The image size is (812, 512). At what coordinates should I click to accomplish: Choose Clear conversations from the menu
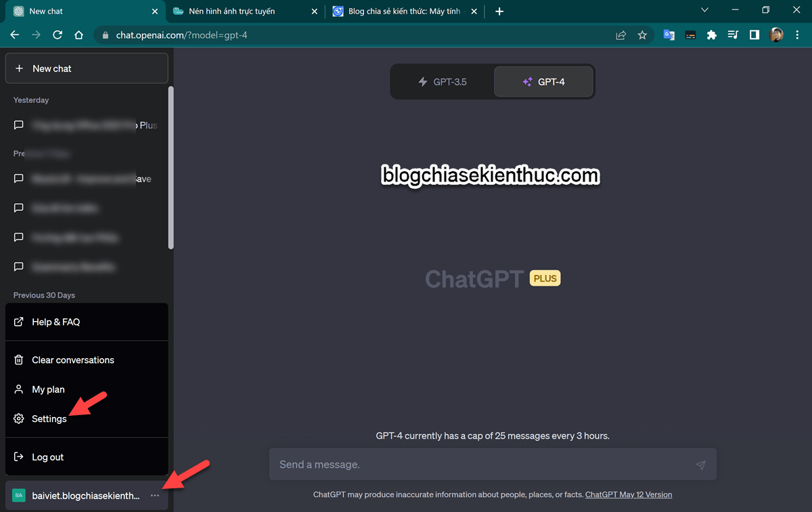coord(87,360)
